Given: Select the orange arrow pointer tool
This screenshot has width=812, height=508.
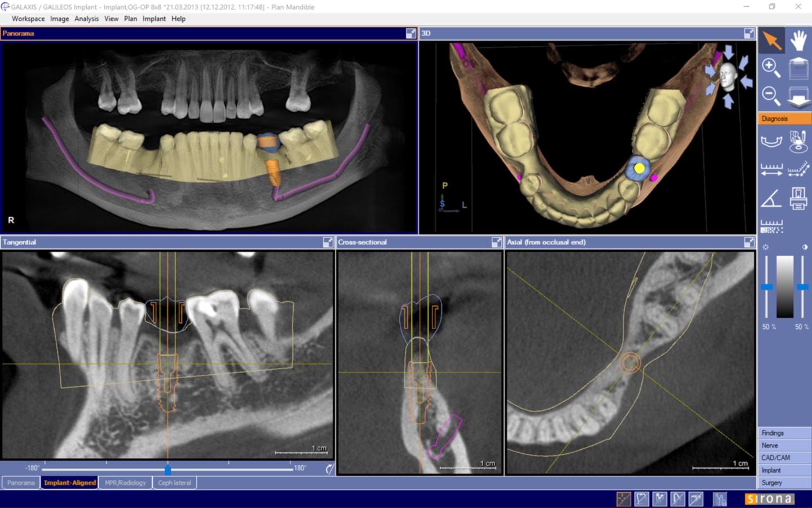Looking at the screenshot, I should (771, 41).
